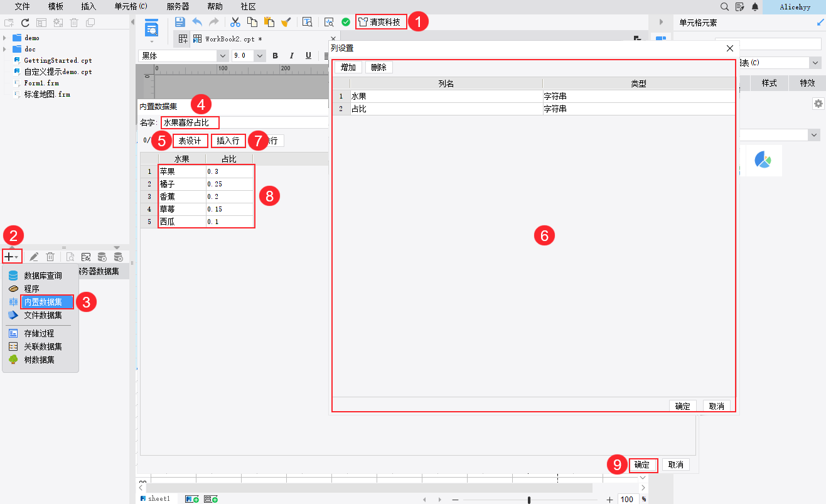Click the plus zoom-in button at bottom

tap(609, 500)
